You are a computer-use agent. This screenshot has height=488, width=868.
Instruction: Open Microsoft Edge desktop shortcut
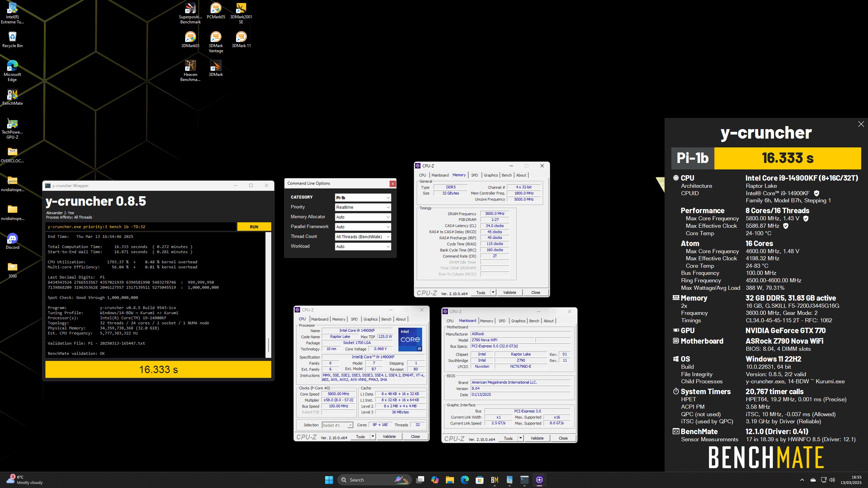click(x=12, y=70)
